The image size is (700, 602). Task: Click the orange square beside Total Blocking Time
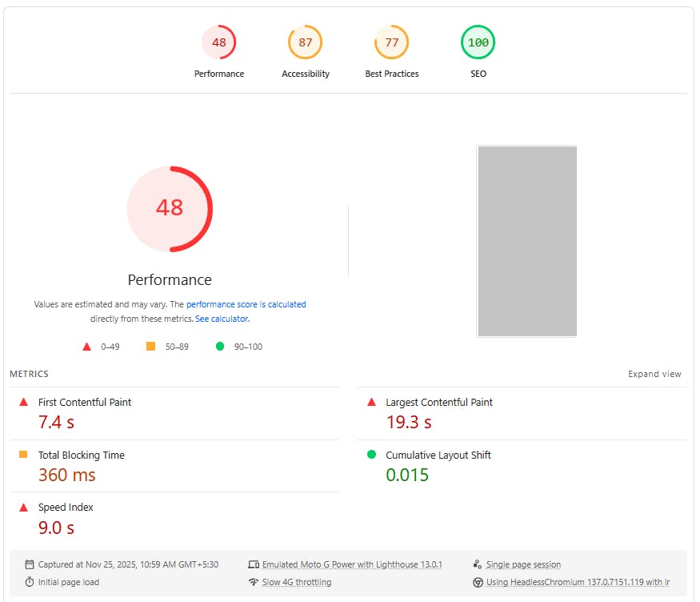point(22,455)
